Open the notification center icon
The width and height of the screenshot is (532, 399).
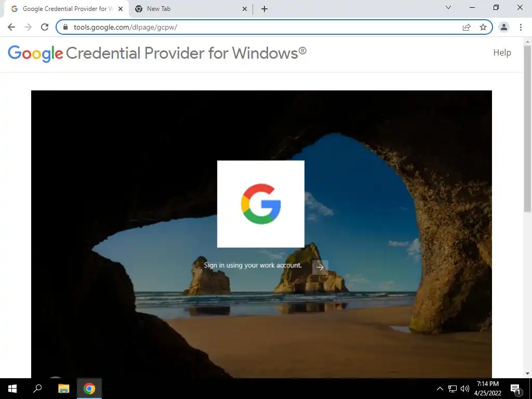pyautogui.click(x=515, y=389)
